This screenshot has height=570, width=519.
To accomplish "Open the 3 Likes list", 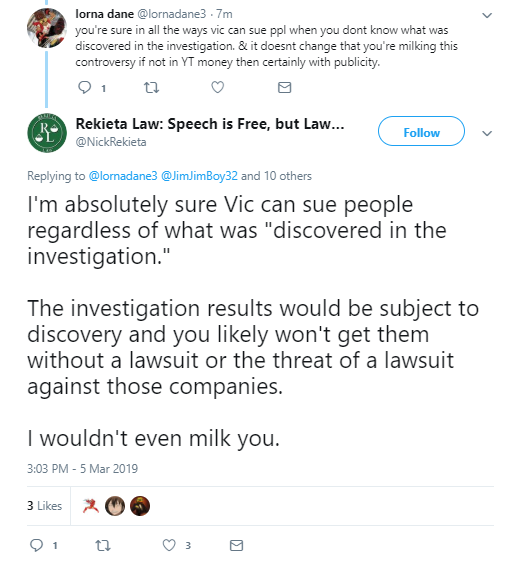I will (44, 506).
